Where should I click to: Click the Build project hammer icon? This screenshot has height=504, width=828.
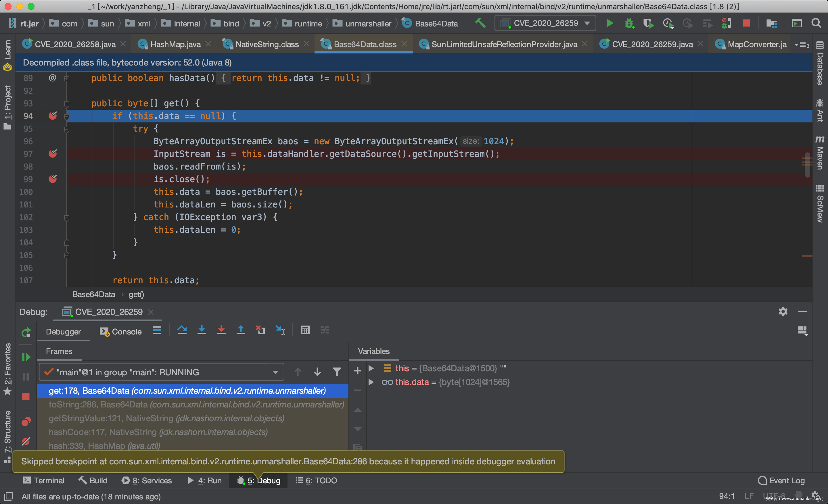[480, 24]
